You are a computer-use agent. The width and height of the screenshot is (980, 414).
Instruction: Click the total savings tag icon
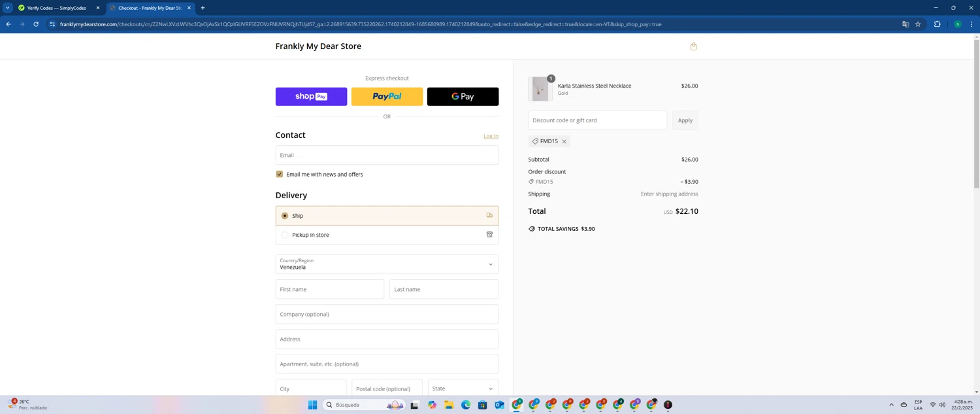point(532,229)
